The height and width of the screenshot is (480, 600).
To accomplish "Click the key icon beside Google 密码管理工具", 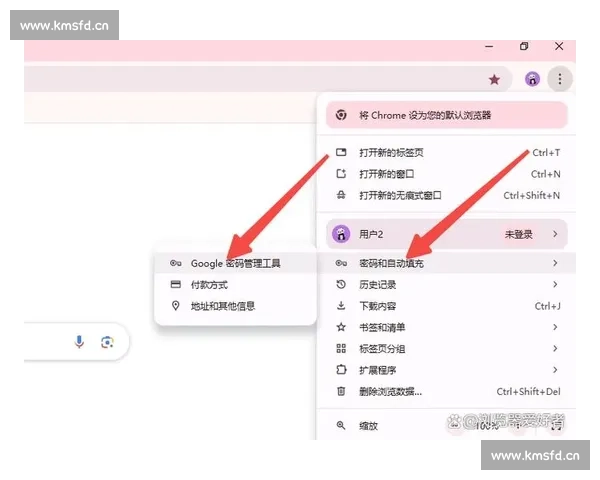I will point(176,263).
